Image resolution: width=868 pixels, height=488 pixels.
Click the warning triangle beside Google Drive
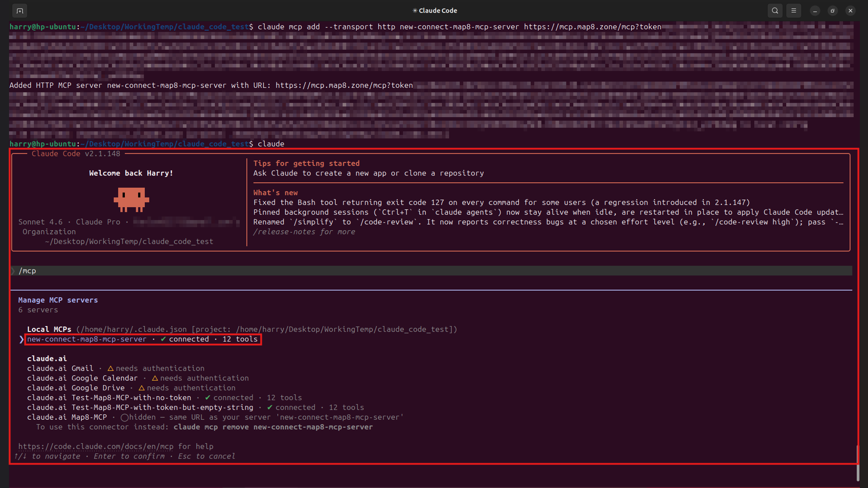(142, 388)
